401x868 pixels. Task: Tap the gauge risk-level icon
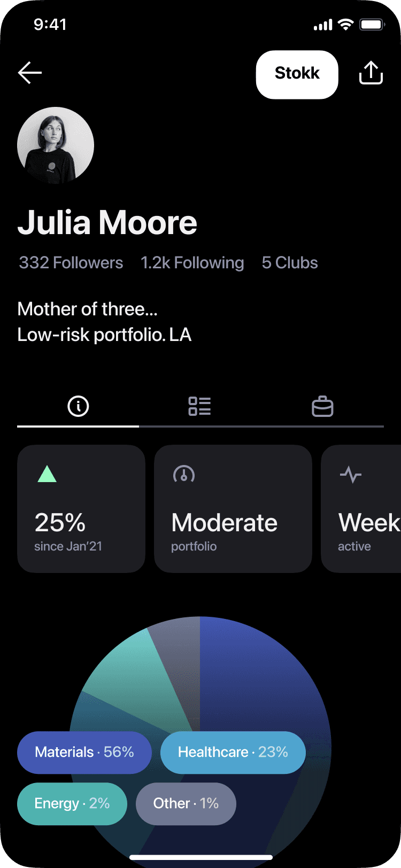coord(184,474)
